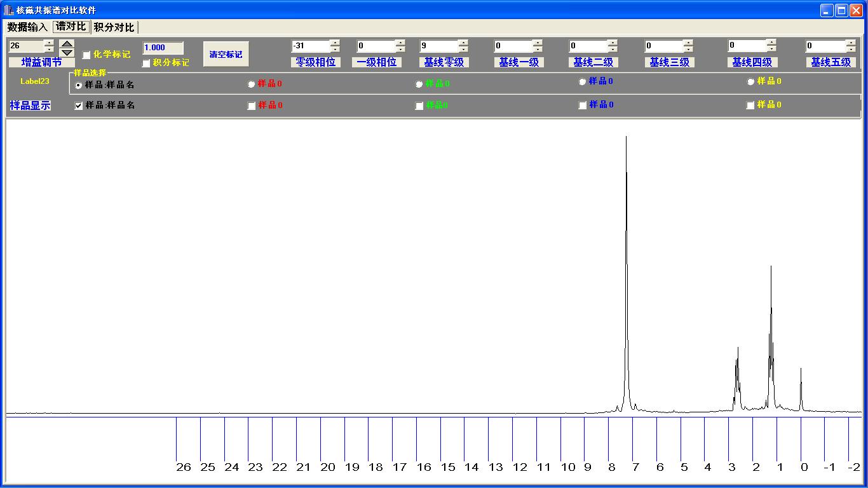Click the 零级相位 field showing -31
The height and width of the screenshot is (488, 868).
point(310,46)
